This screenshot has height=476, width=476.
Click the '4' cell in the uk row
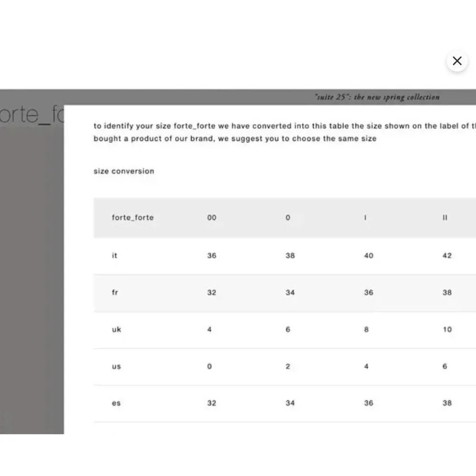(x=209, y=330)
